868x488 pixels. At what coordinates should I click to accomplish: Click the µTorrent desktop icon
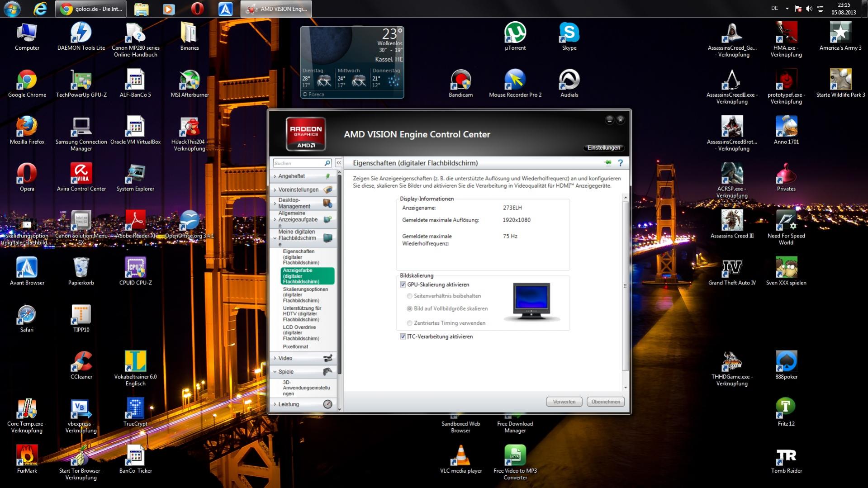(x=515, y=37)
